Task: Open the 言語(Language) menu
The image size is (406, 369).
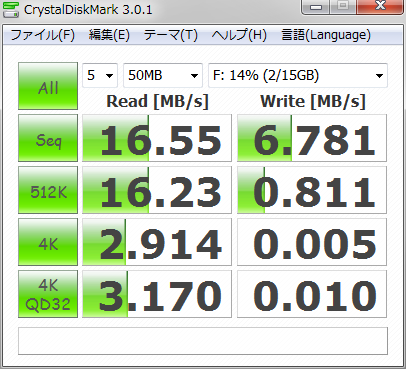Action: (326, 35)
